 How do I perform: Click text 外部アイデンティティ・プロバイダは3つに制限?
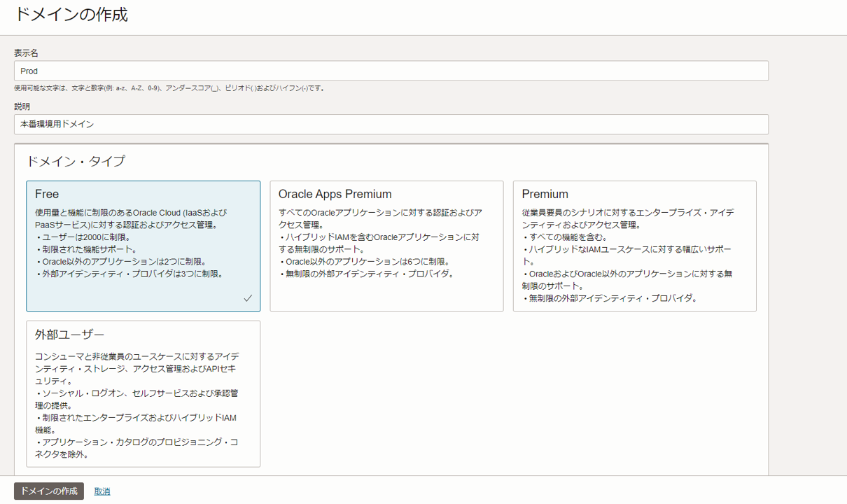[x=132, y=274]
